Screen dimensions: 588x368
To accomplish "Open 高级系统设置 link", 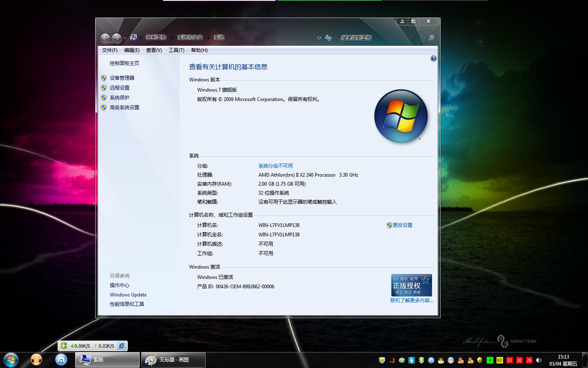I will 125,108.
